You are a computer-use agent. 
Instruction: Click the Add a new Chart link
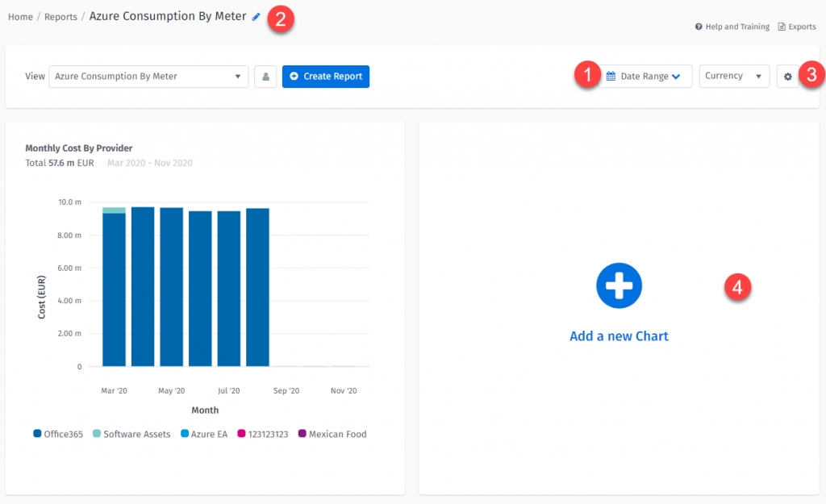tap(619, 336)
